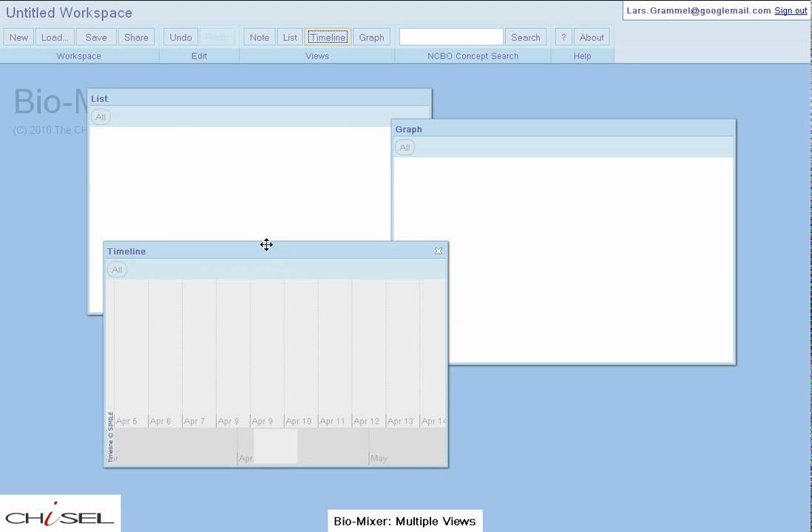Add a Note view

pyautogui.click(x=260, y=37)
